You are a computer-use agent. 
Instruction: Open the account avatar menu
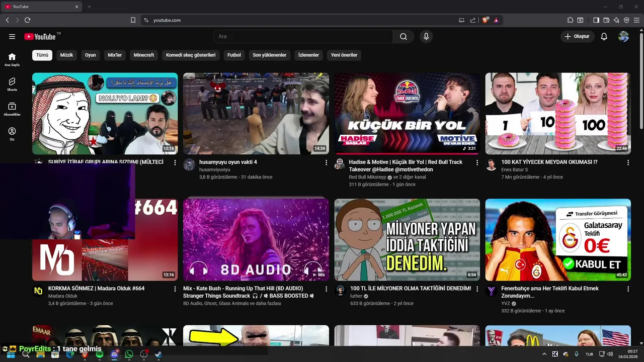[623, 37]
